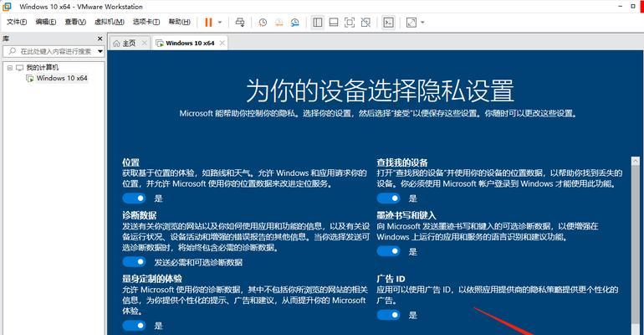Viewport: 644px width, 335px height.
Task: Open the power options dropdown arrow
Action: (220, 23)
